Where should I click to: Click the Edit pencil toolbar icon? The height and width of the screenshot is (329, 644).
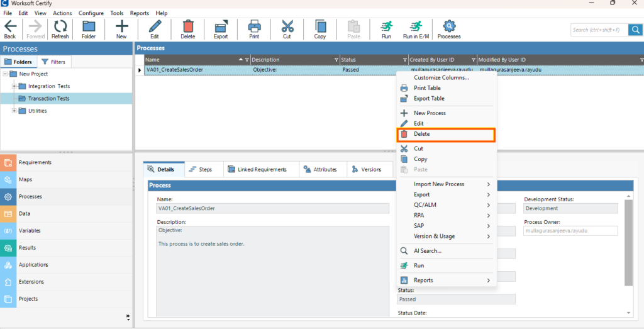[155, 30]
